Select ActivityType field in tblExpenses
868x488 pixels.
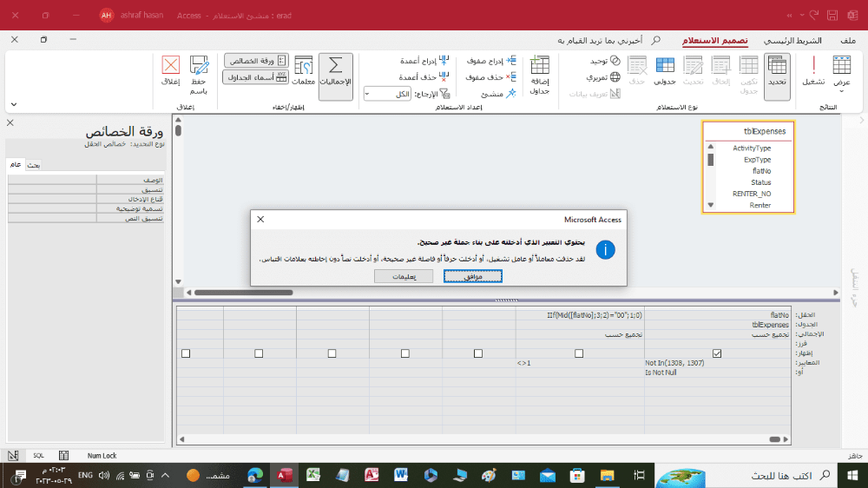pos(752,148)
